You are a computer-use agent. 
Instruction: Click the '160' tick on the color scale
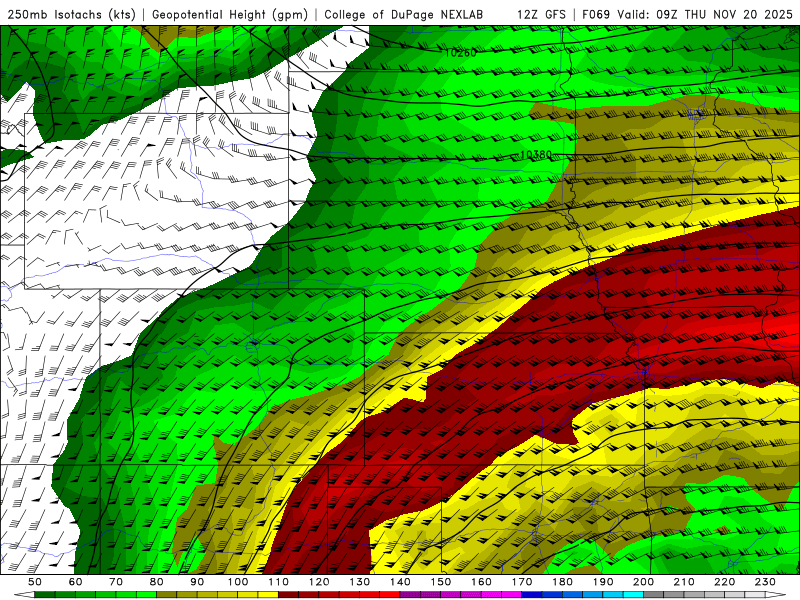tap(482, 582)
